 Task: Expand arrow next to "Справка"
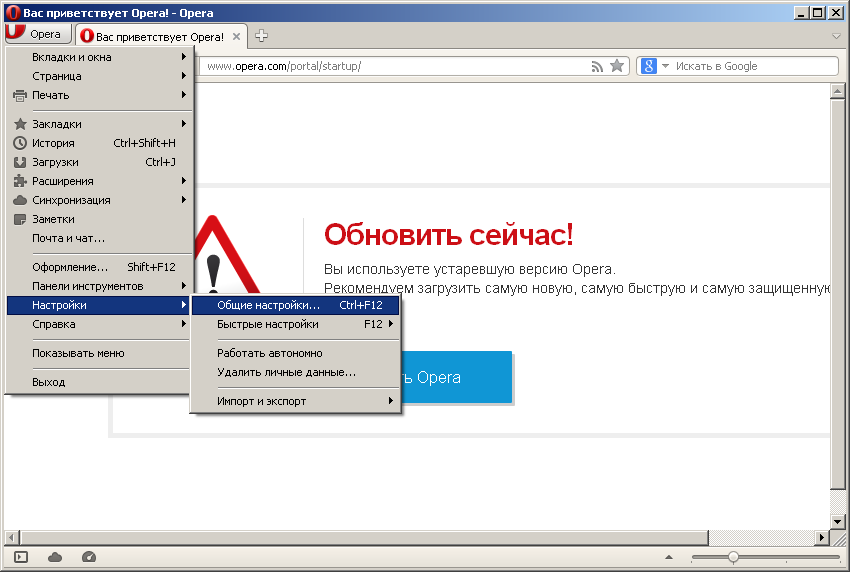coord(184,324)
